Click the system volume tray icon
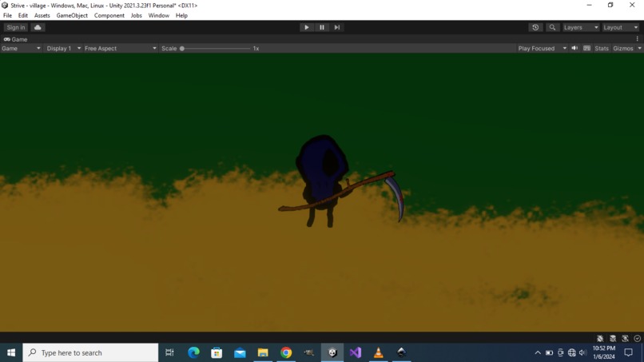The width and height of the screenshot is (644, 362). (x=582, y=352)
